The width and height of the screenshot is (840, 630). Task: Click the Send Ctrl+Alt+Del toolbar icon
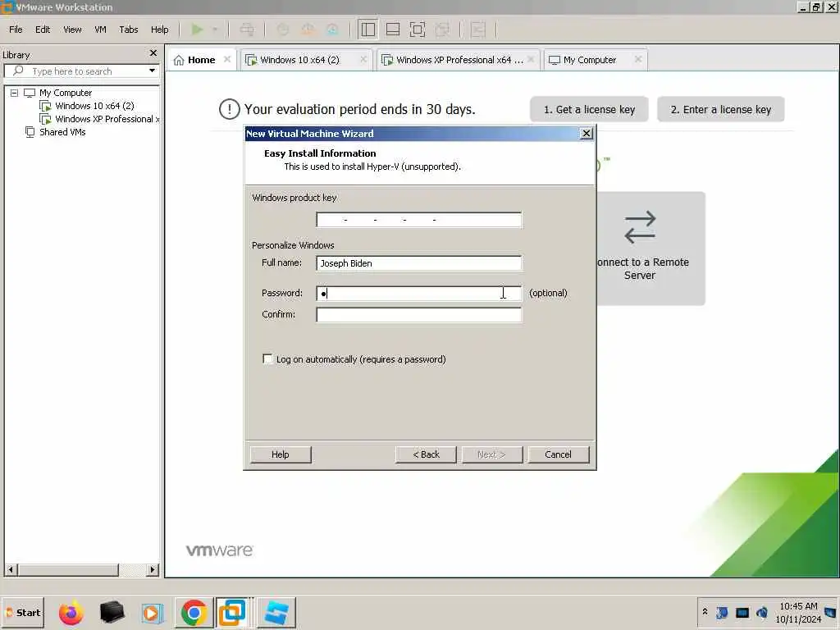[247, 30]
